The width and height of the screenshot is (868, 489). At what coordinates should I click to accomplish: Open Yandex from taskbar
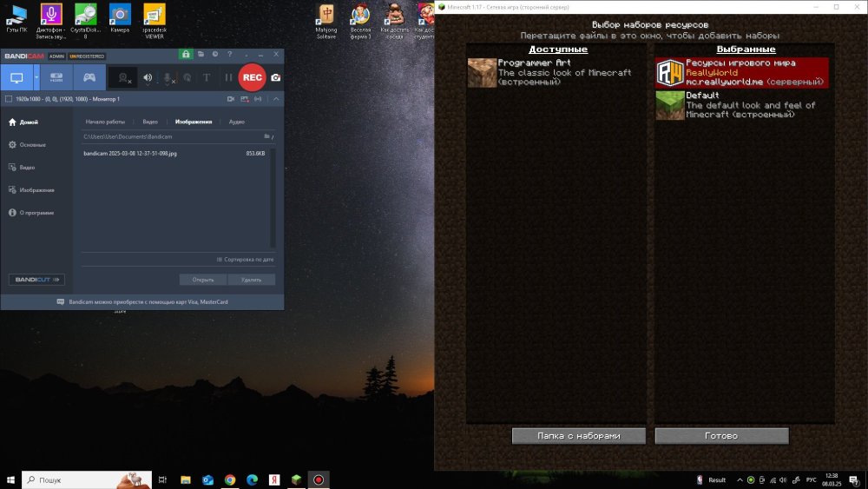click(274, 479)
